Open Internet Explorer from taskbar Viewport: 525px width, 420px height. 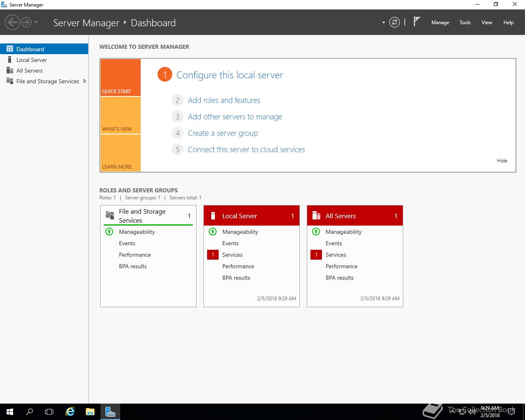pos(70,412)
